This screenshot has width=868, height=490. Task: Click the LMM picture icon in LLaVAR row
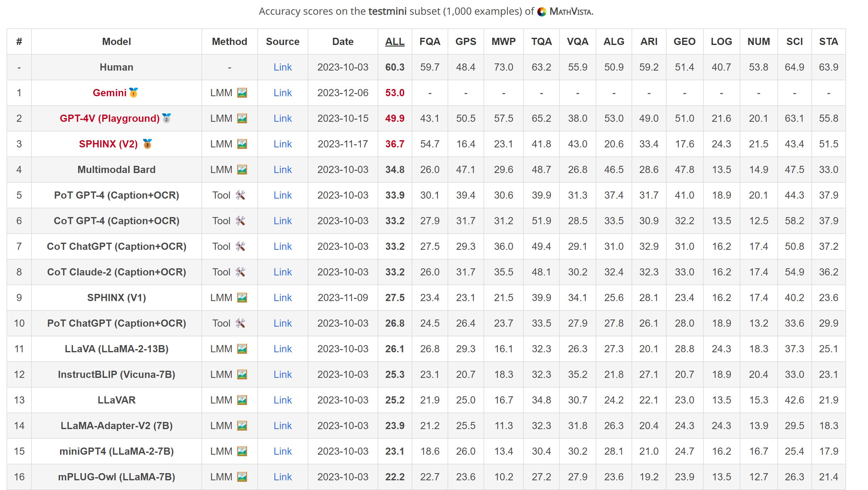(x=242, y=400)
